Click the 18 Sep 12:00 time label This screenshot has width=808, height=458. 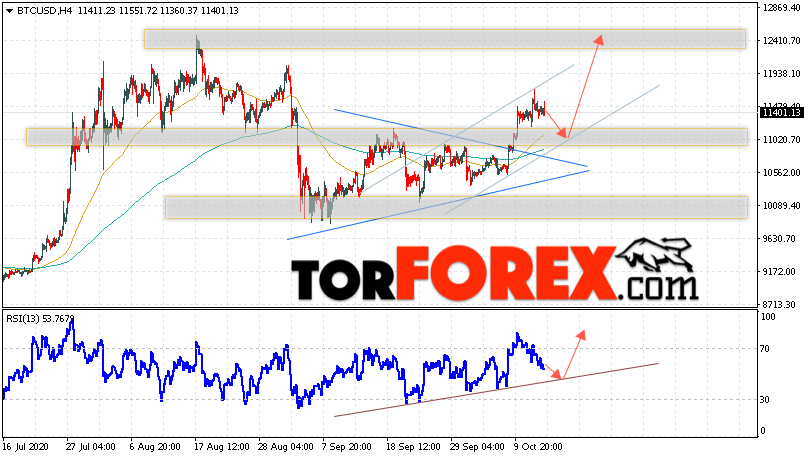(x=413, y=447)
